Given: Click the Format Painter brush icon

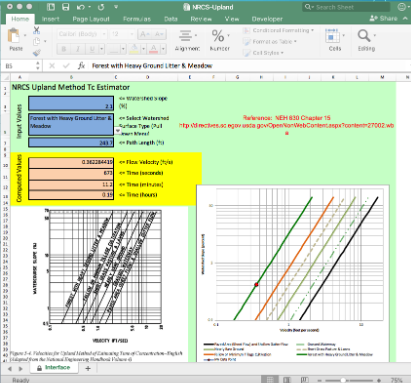Looking at the screenshot, I should [37, 52].
